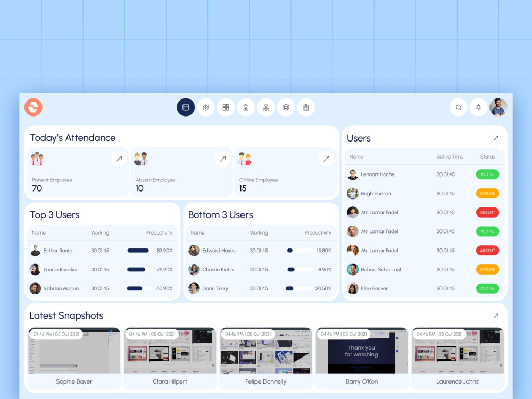Click the orange app logo

[33, 107]
